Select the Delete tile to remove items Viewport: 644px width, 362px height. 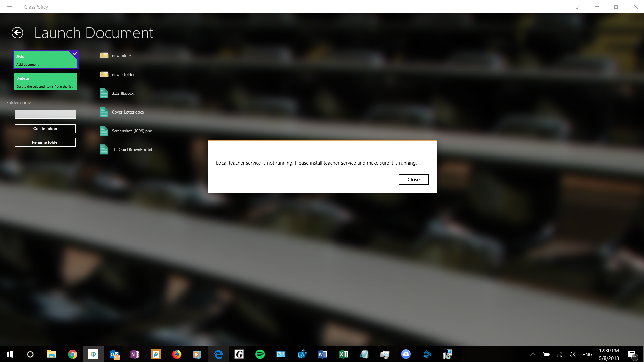(x=45, y=81)
